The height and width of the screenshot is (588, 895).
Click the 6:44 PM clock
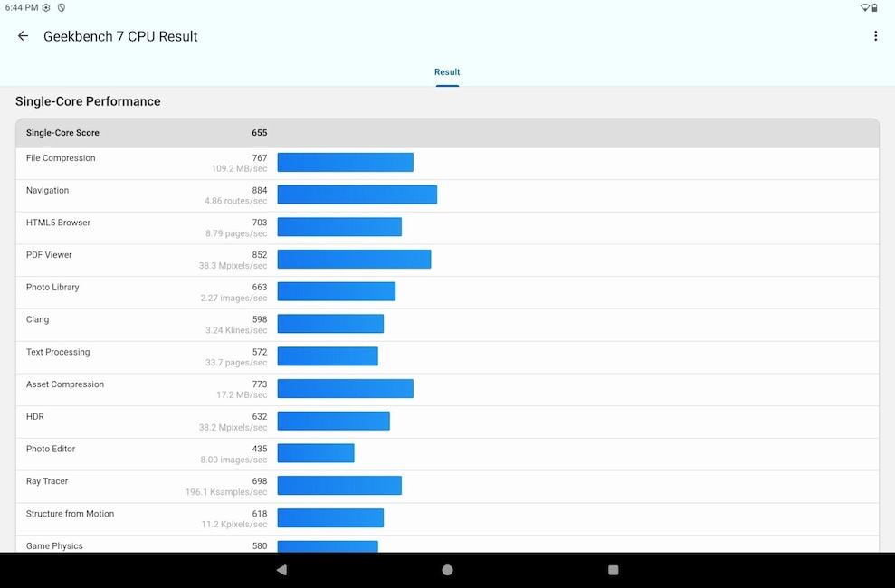(x=22, y=7)
